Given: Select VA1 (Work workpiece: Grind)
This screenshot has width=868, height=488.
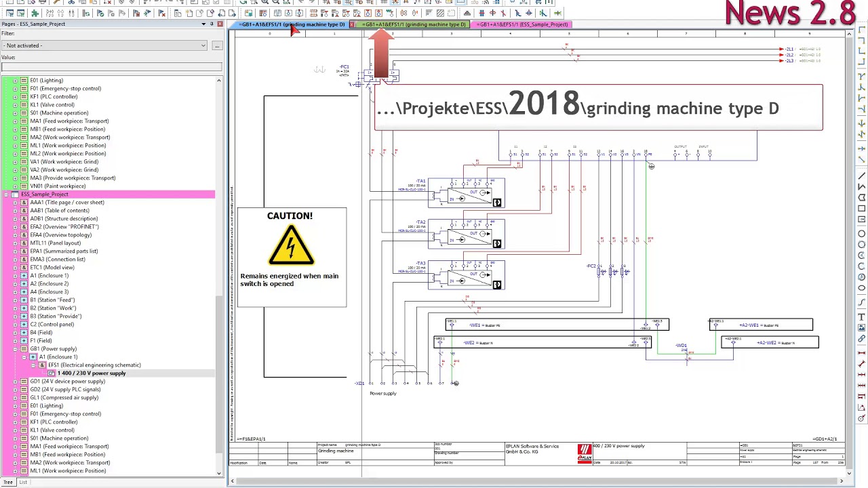Looking at the screenshot, I should [x=64, y=161].
